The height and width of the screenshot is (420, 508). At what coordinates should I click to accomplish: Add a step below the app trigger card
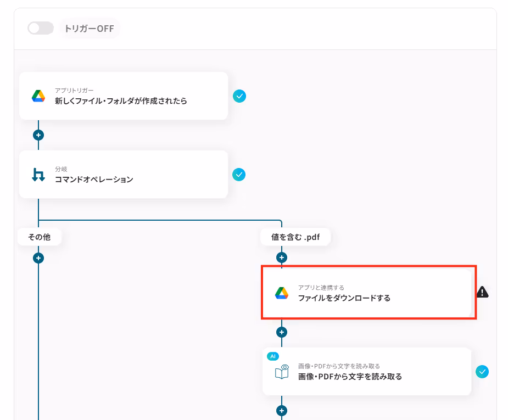click(x=38, y=135)
